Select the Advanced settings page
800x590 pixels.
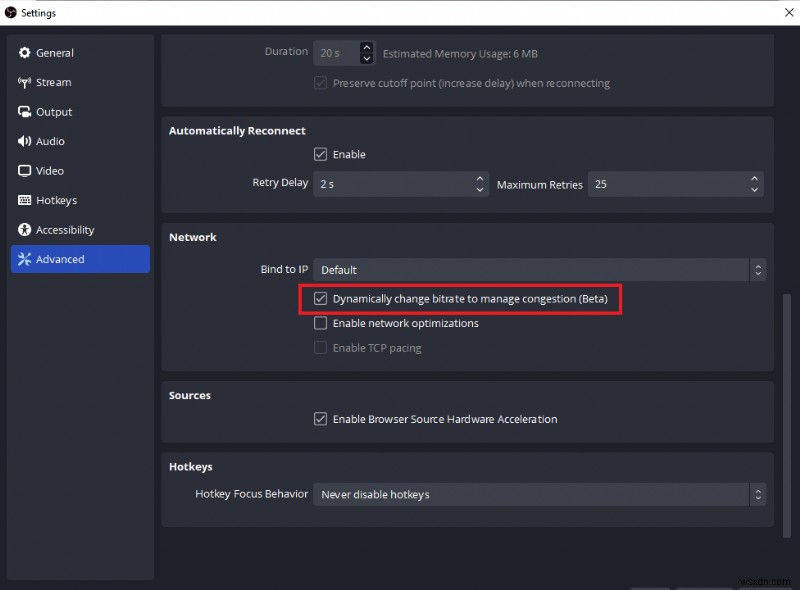(x=80, y=259)
